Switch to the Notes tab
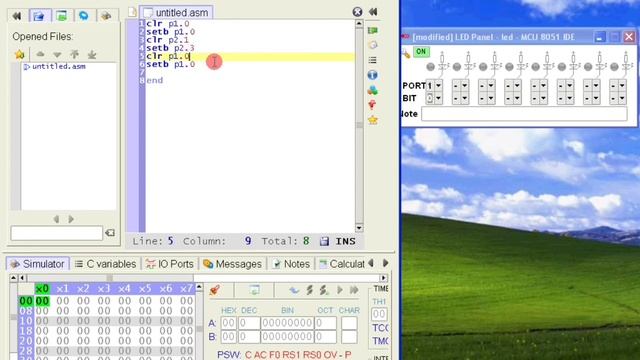Screen dimensions: 640x360 click(291, 264)
